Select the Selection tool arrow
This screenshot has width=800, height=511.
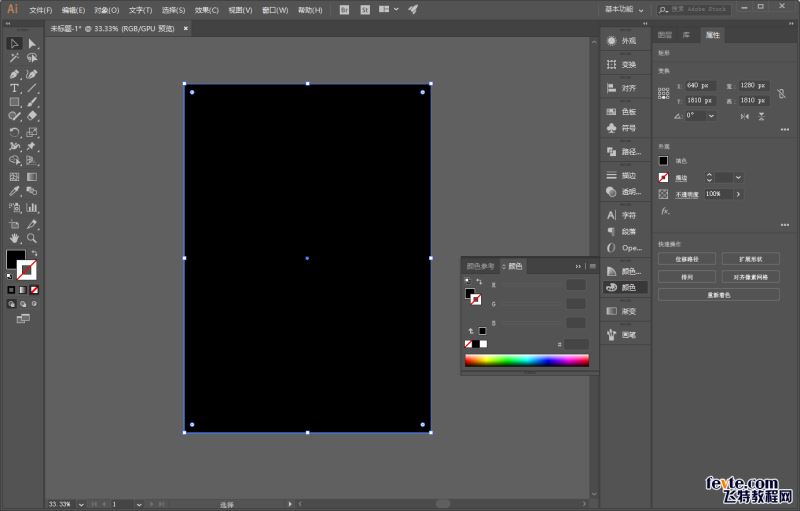(14, 44)
